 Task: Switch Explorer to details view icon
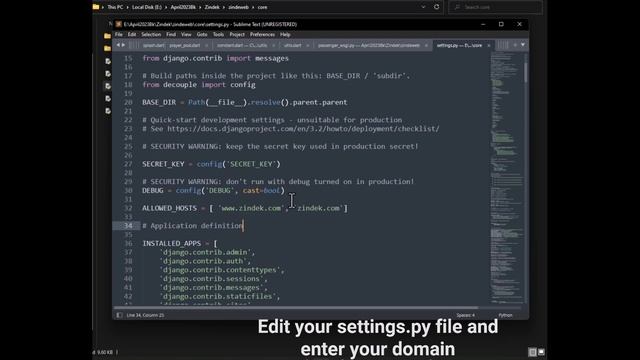pyautogui.click(x=533, y=352)
